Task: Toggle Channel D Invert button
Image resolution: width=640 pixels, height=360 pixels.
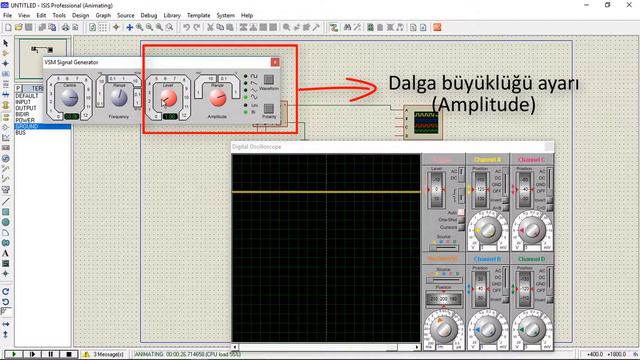Action: 549,299
